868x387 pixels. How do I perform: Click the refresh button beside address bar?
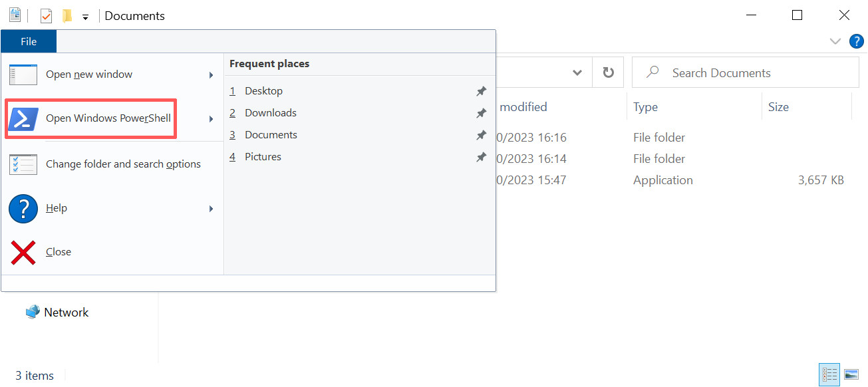[x=608, y=72]
